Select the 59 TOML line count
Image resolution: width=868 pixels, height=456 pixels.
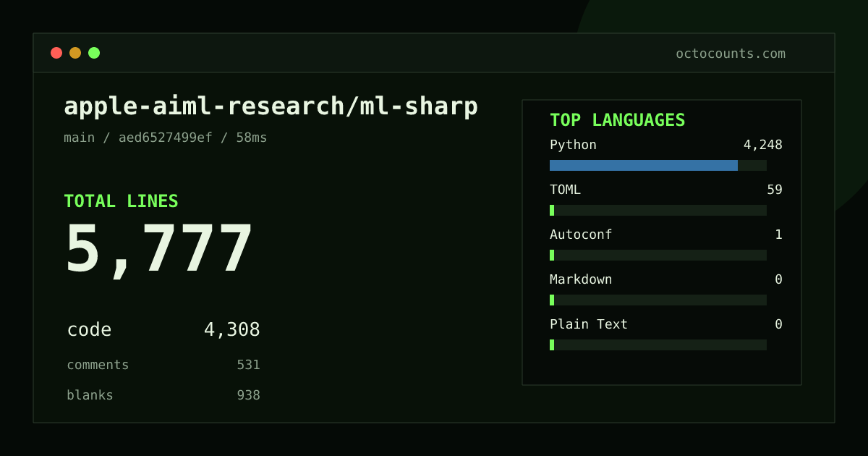(x=775, y=190)
